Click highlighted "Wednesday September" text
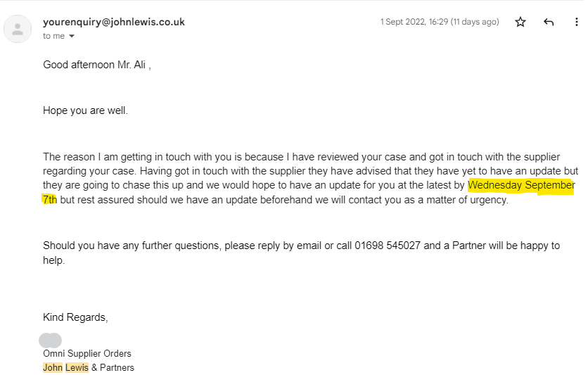The width and height of the screenshot is (588, 375). [x=521, y=186]
